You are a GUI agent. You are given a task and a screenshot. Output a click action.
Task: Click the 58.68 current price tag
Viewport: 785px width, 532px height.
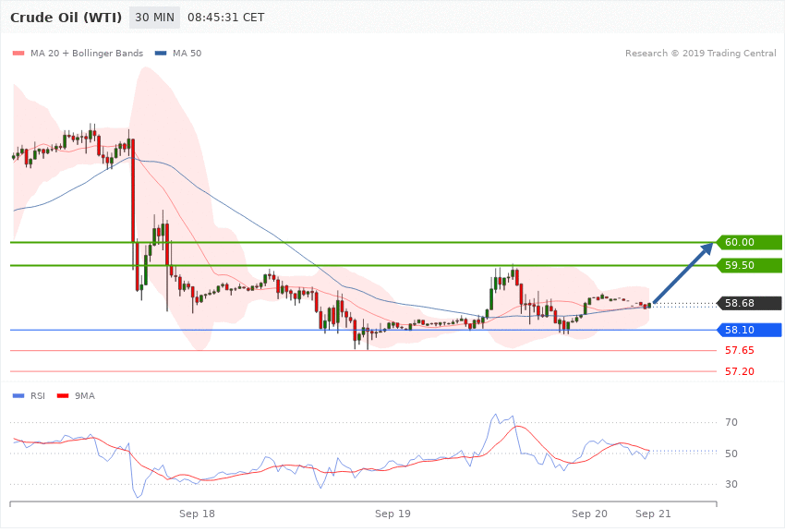pos(750,303)
